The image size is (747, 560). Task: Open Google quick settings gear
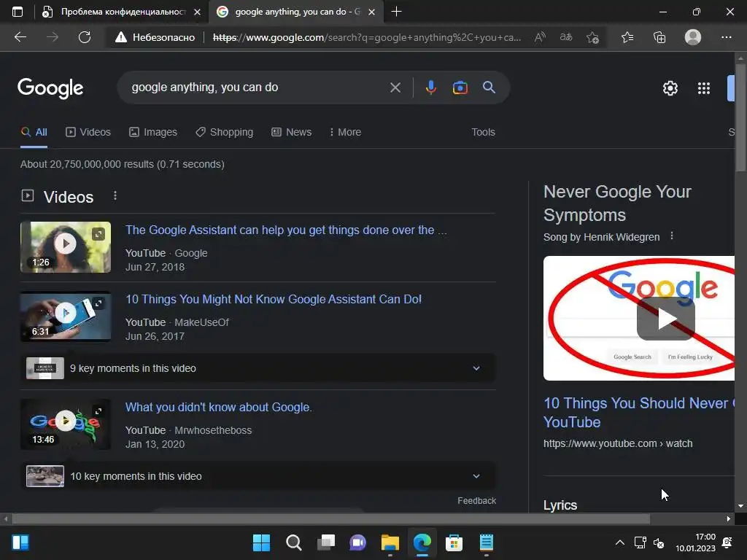pyautogui.click(x=670, y=88)
